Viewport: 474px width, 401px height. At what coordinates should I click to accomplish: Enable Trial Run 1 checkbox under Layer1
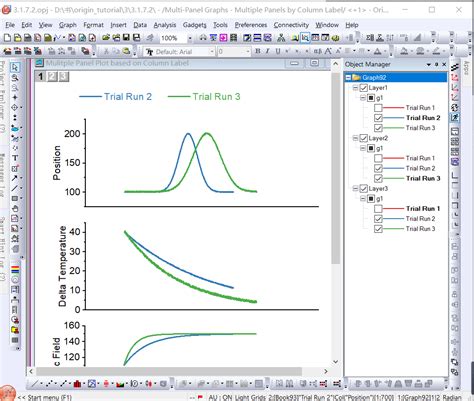[x=378, y=108]
